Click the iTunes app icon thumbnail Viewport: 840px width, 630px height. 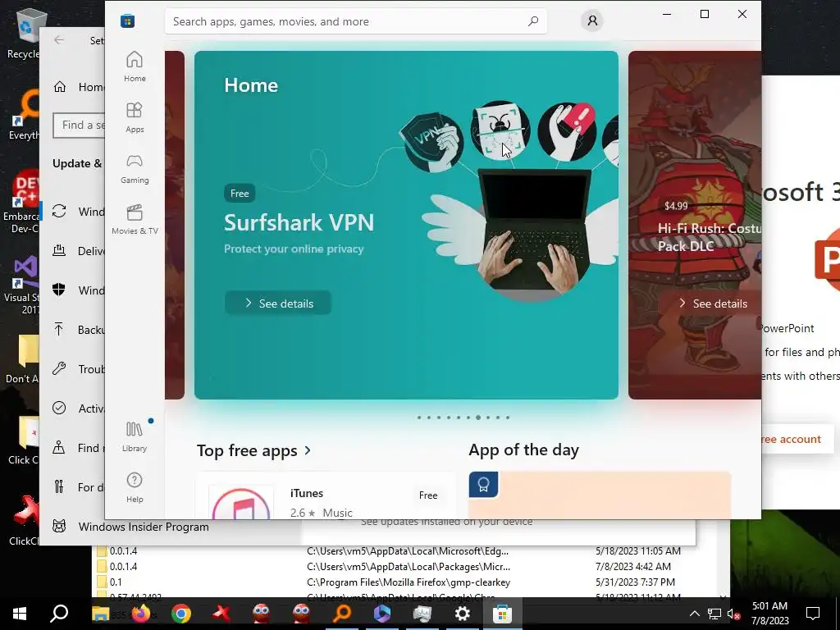pyautogui.click(x=241, y=503)
